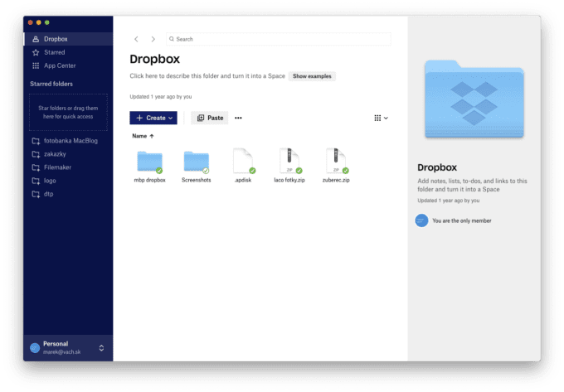Viewport: 564px width, 392px height.
Task: Open the mbp dropbox folder
Action: (149, 162)
